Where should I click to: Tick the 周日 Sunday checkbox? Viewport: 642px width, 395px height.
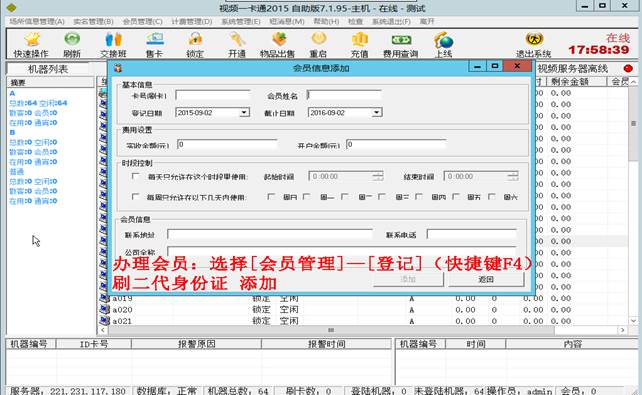click(270, 197)
